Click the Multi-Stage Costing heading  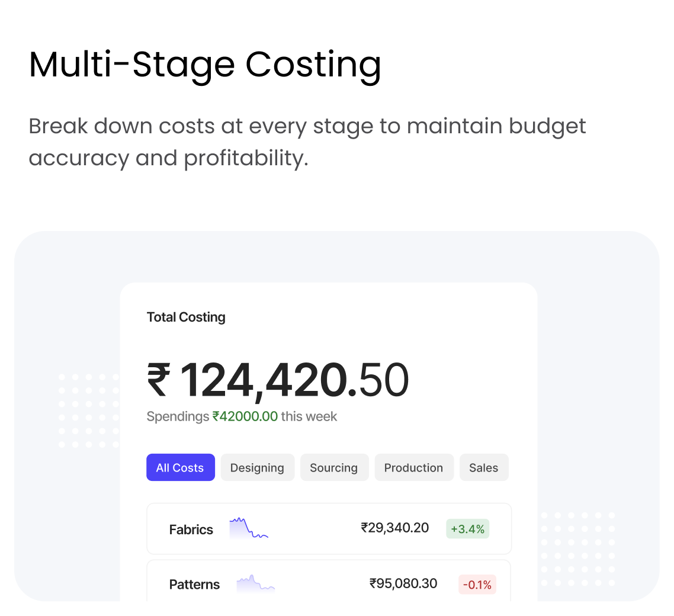(x=205, y=64)
